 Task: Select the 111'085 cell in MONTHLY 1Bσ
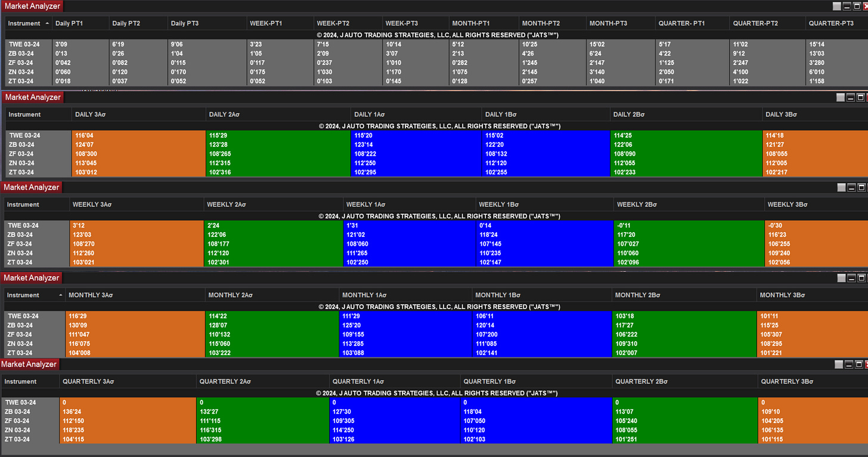(x=542, y=344)
